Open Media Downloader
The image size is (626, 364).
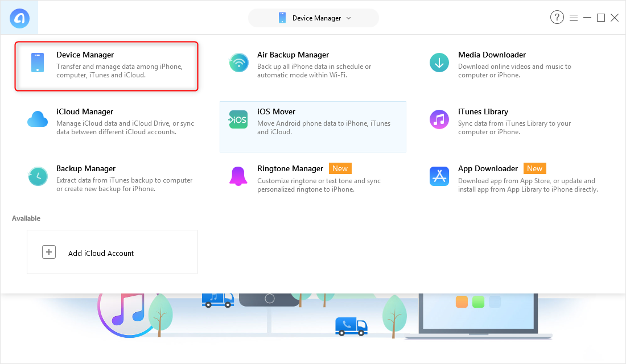coord(492,55)
